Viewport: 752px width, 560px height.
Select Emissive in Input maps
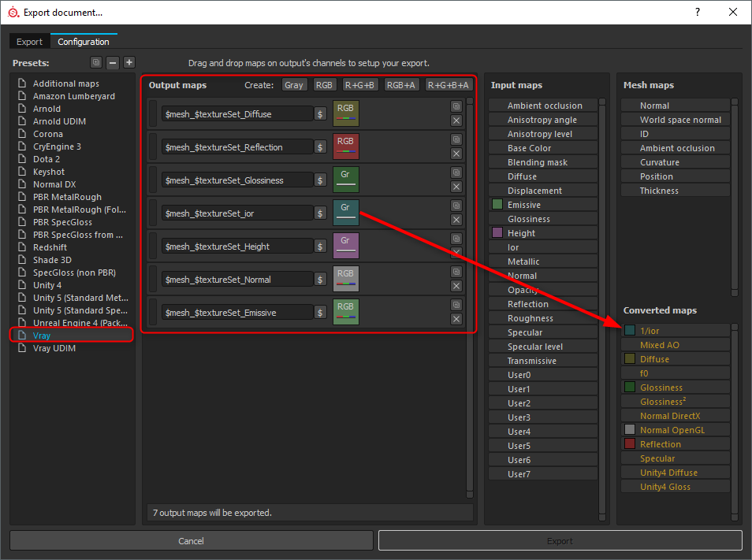point(543,205)
